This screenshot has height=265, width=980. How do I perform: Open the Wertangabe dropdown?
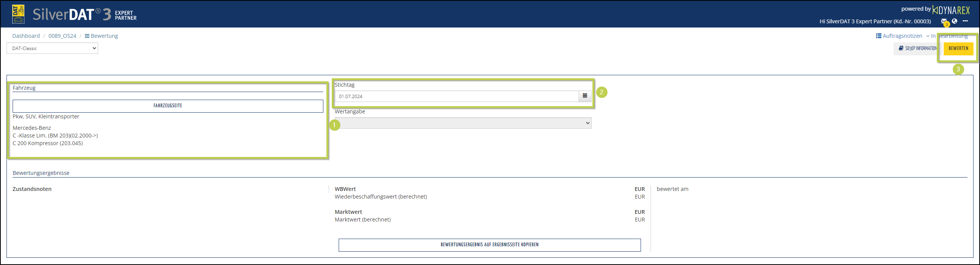[x=463, y=123]
